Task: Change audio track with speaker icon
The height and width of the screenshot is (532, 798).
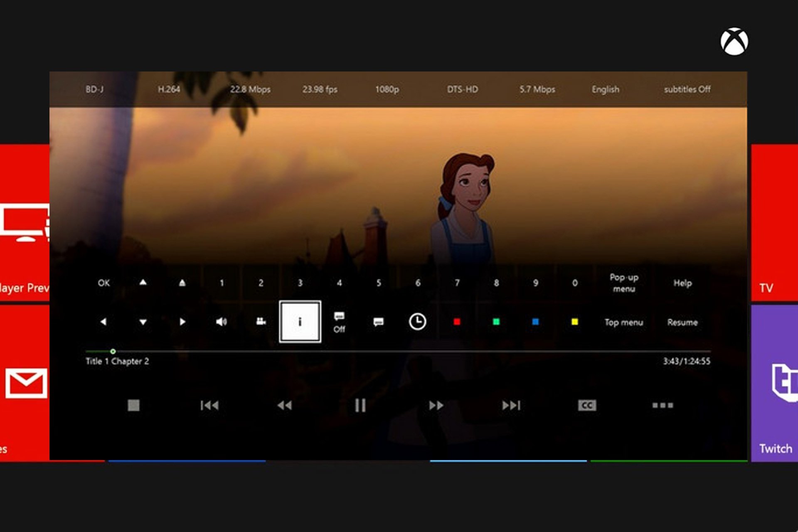Action: click(x=222, y=322)
